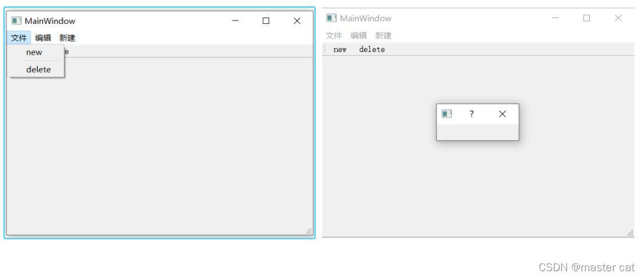644x277 pixels.
Task: Close the right MainWindow
Action: 618,18
